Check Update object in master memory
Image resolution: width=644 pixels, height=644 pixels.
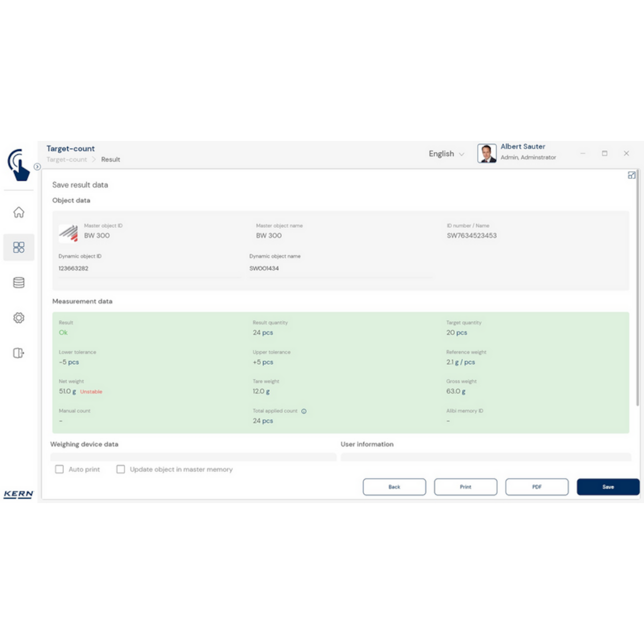tap(121, 469)
